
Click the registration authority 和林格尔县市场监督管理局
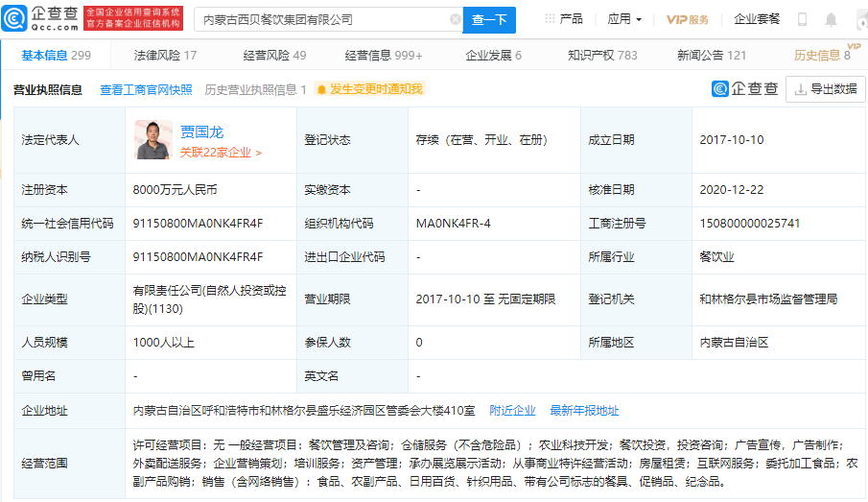768,299
